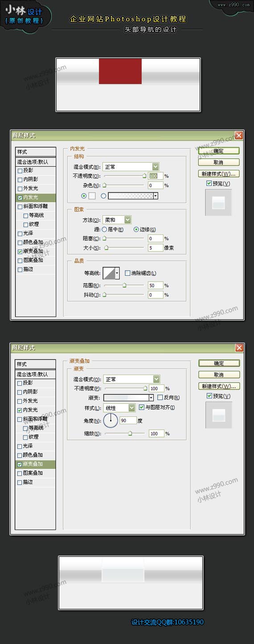Toggle 预览 checkbox in Inner Glow dialog

point(209,183)
